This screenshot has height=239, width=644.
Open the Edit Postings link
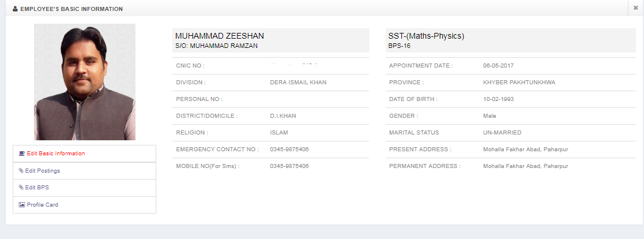(x=43, y=170)
